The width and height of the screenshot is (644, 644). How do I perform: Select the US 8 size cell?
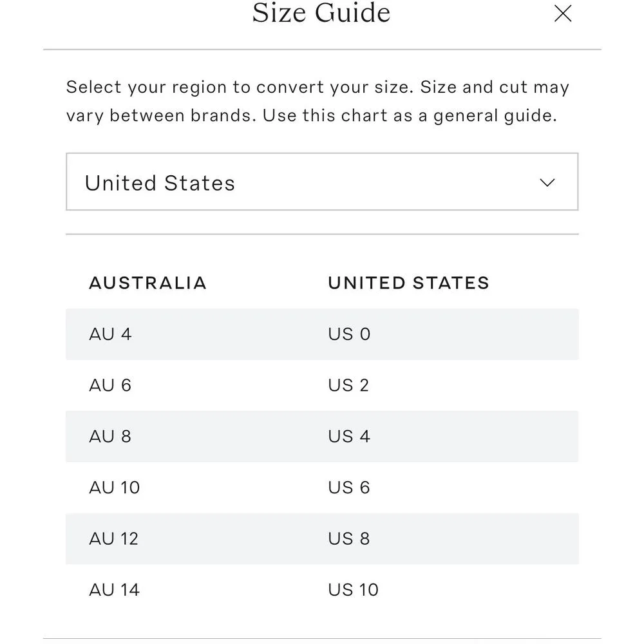(x=349, y=538)
